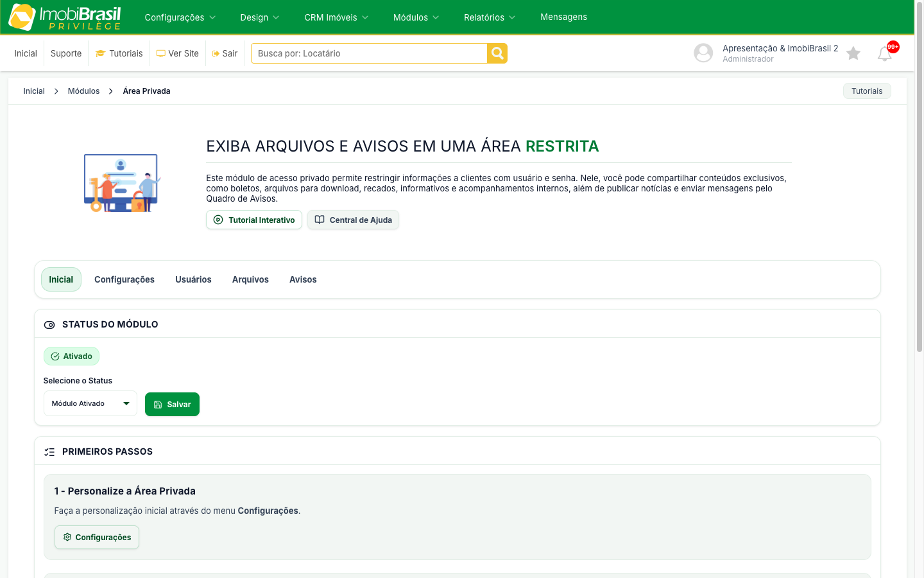Open the Central de Ajuda
This screenshot has width=924, height=578.
pyautogui.click(x=353, y=220)
